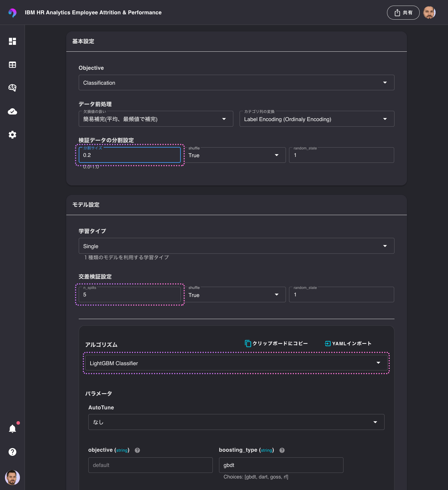Open the 欠損値の扱い dropdown
The height and width of the screenshot is (490, 448).
(x=156, y=119)
